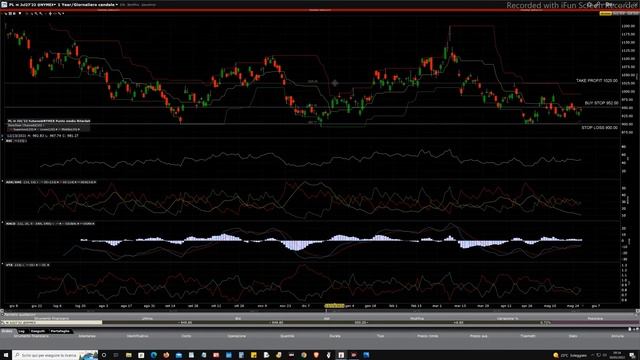
Task: Sort by the Bid column header
Action: 238,318
